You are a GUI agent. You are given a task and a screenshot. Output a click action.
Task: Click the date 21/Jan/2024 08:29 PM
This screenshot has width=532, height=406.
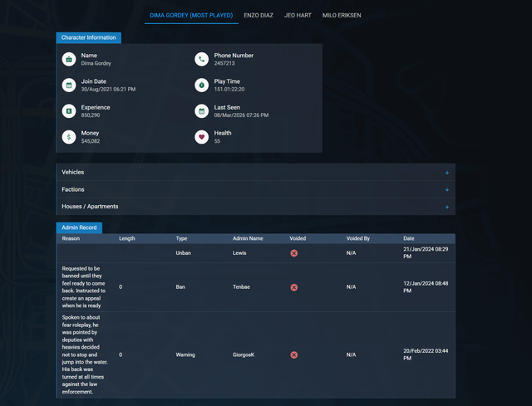click(x=426, y=253)
